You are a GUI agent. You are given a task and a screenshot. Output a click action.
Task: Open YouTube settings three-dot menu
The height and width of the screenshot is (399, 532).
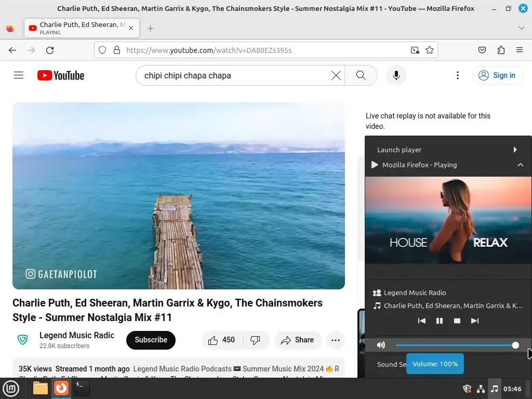457,75
